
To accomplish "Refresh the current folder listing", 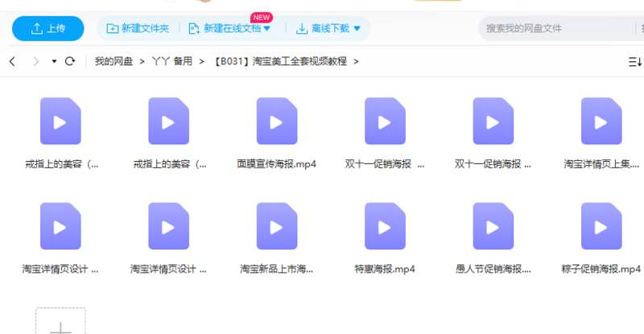I will pos(70,61).
